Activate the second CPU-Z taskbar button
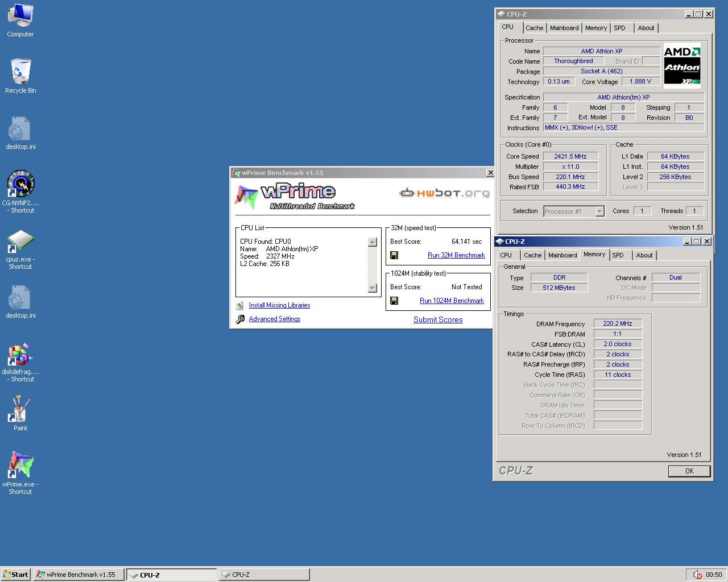Image resolution: width=728 pixels, height=582 pixels. [x=264, y=575]
